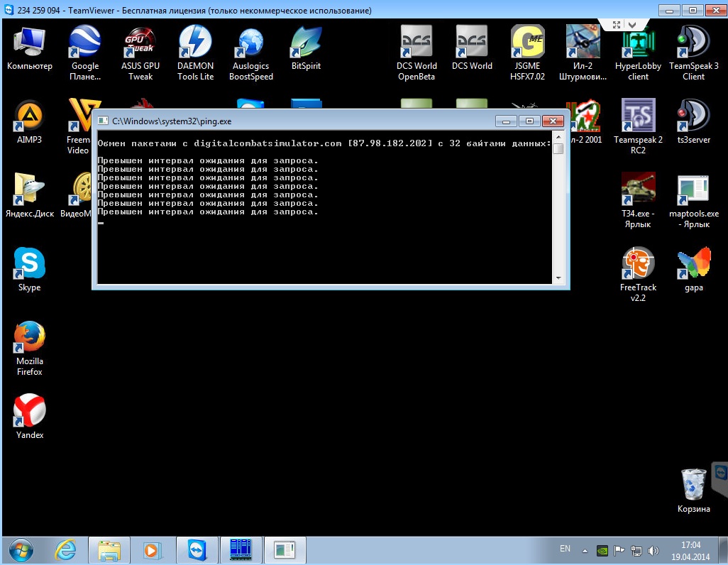
Task: Minimize the ping.exe console window
Action: click(506, 121)
